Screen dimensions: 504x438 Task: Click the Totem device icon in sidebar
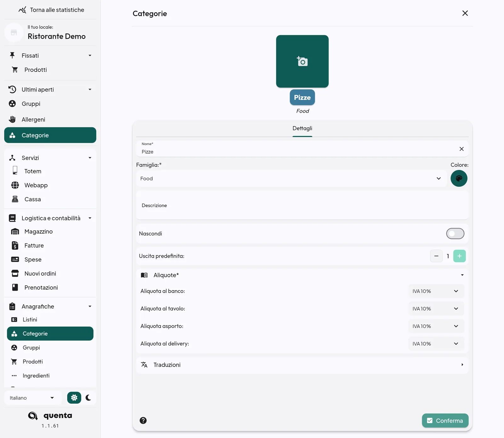pos(15,171)
